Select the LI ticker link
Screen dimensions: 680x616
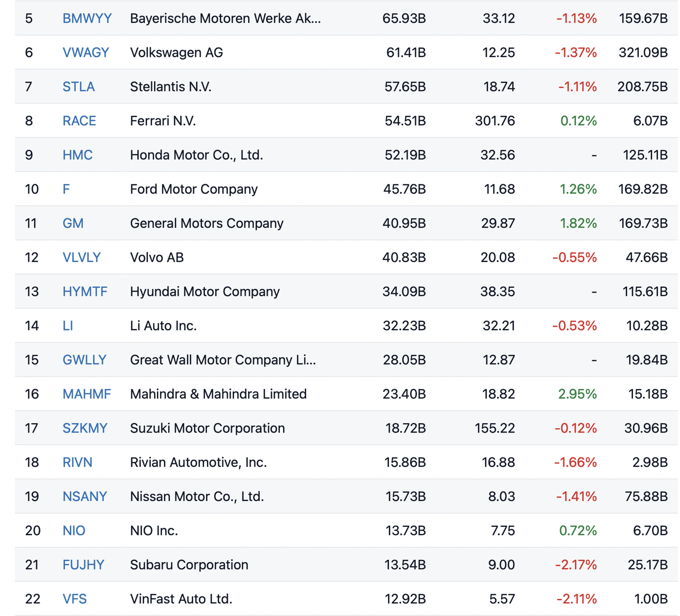[x=68, y=326]
